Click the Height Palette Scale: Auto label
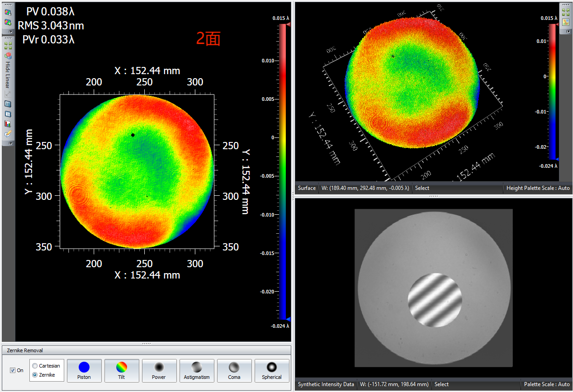This screenshot has width=573, height=392. point(538,188)
